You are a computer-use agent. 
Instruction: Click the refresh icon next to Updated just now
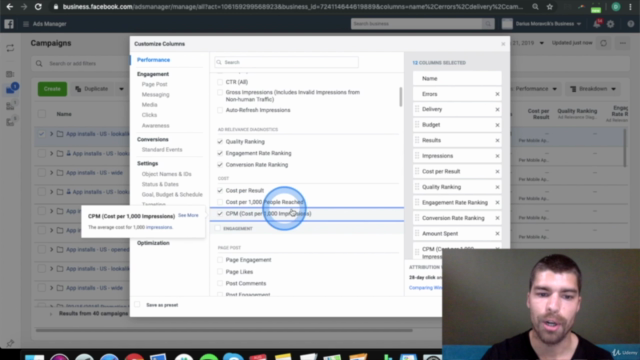click(x=603, y=43)
